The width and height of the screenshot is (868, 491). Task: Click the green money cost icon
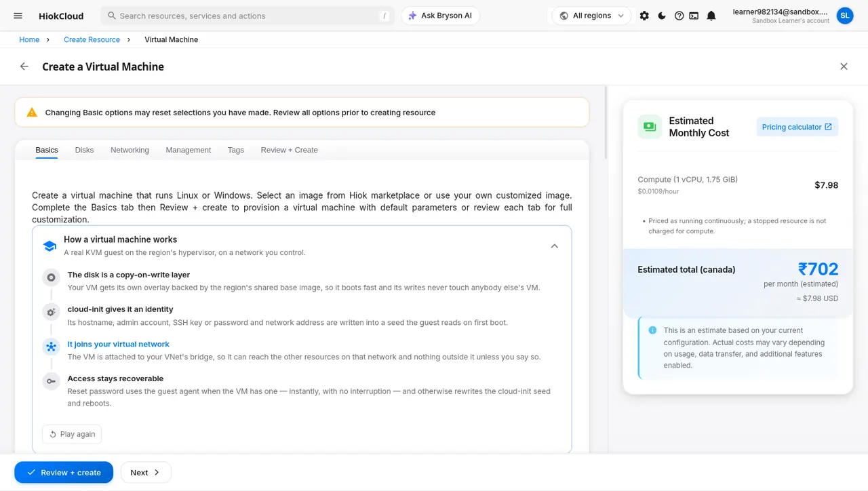click(x=650, y=127)
